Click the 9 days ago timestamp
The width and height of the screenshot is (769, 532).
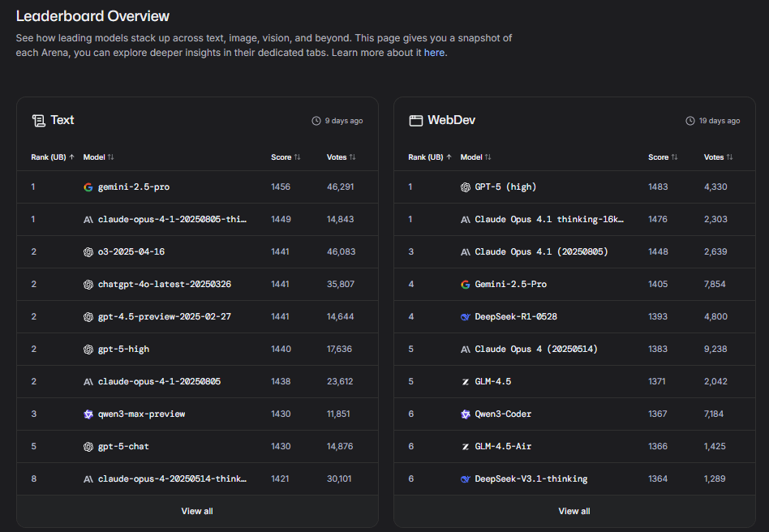pos(344,121)
